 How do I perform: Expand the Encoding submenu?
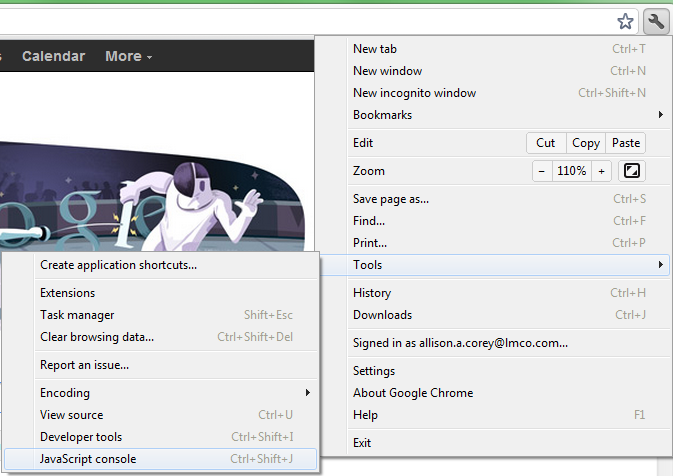click(x=161, y=393)
